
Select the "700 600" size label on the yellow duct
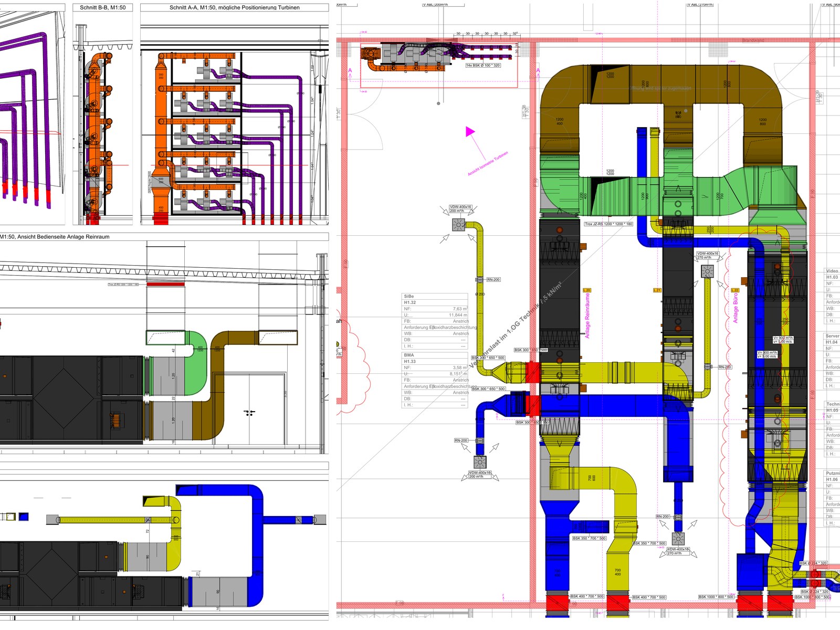coord(592,478)
